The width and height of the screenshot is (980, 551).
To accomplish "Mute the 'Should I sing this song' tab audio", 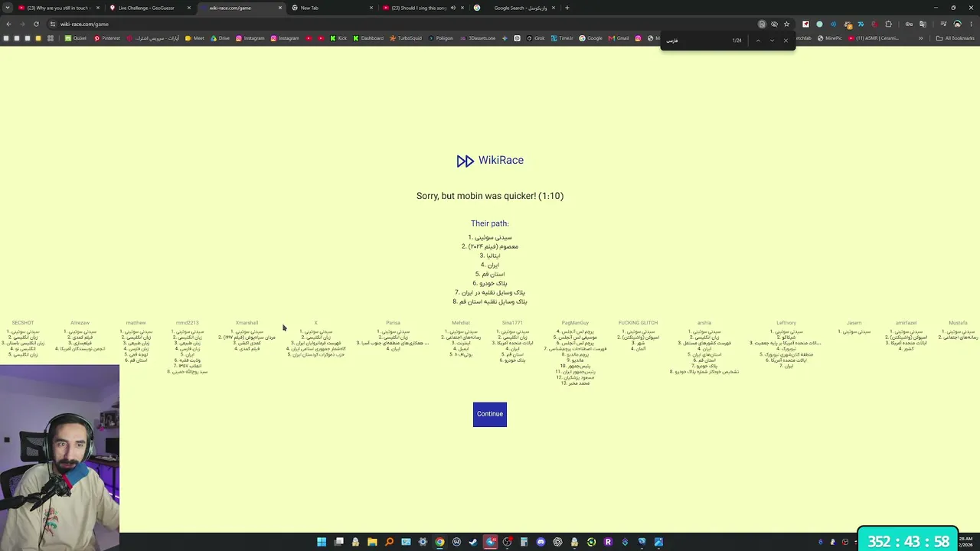I will click(x=452, y=8).
